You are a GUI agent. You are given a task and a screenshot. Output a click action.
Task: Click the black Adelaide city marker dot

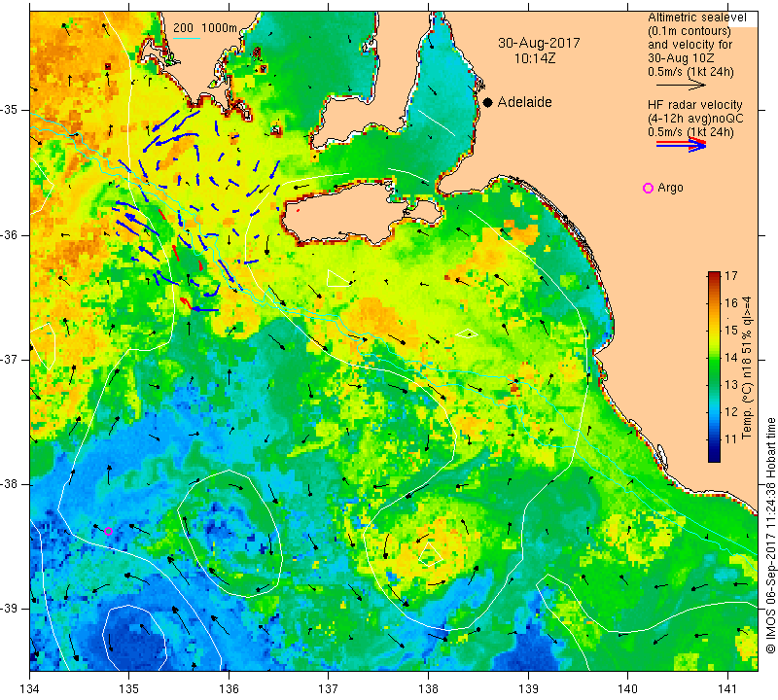[488, 102]
